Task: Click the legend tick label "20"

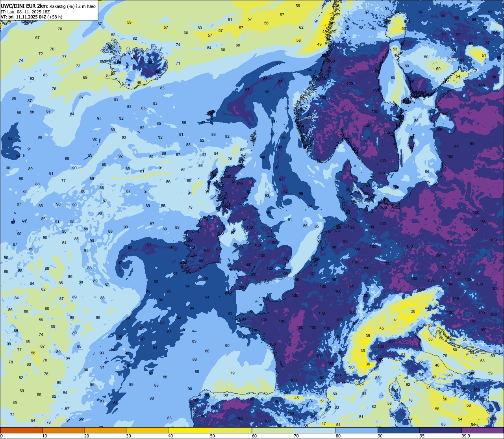Action: 87,436
